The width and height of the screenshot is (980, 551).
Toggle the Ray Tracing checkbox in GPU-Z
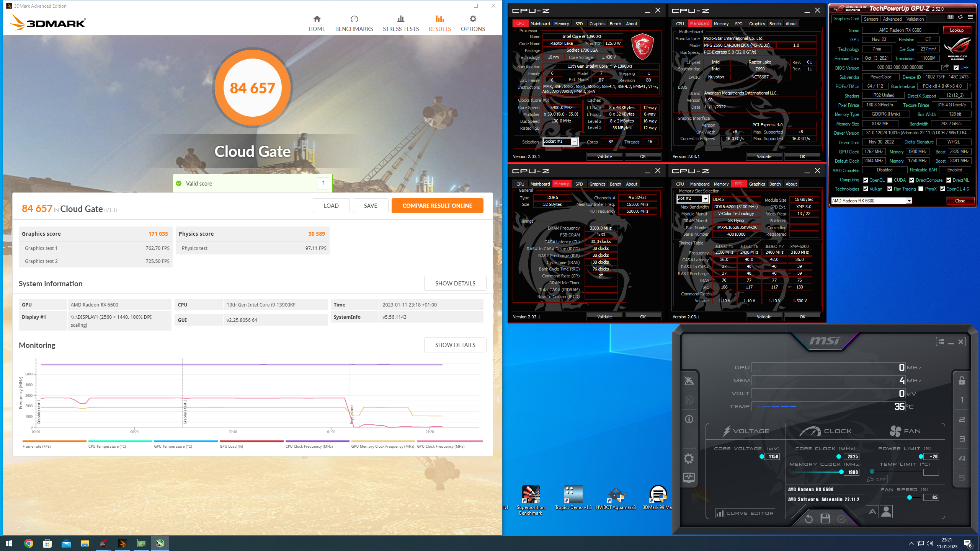[890, 189]
